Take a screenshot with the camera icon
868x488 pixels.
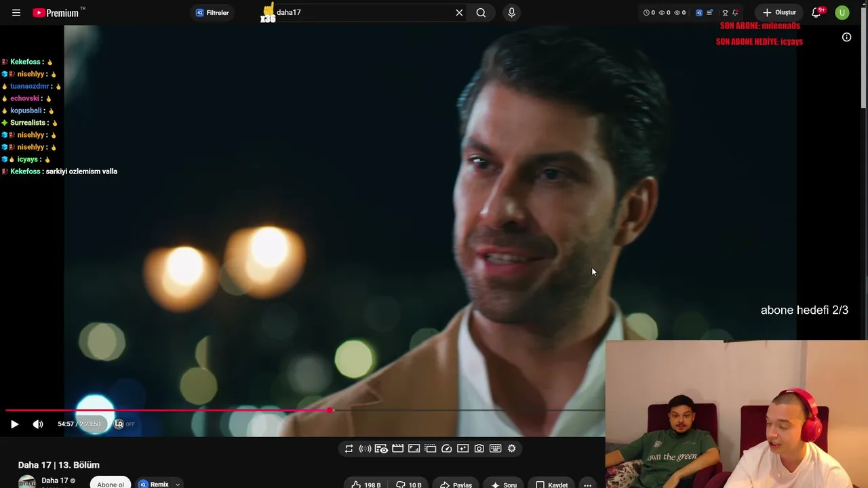point(479,449)
